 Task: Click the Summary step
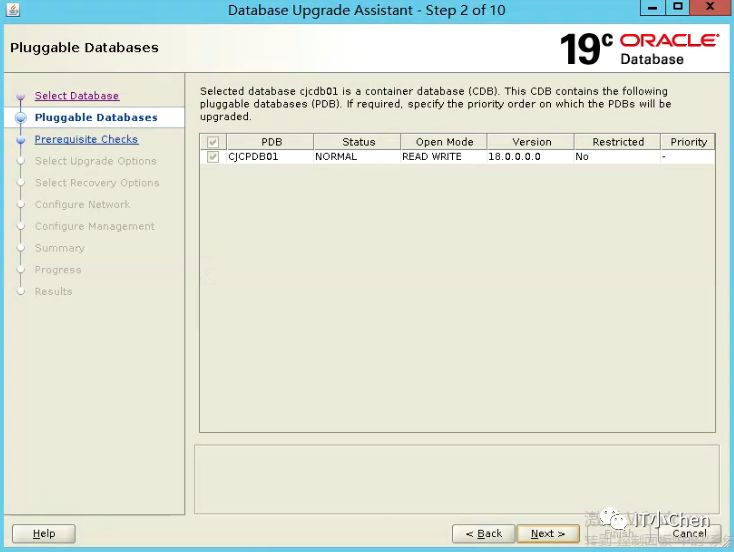pyautogui.click(x=59, y=248)
